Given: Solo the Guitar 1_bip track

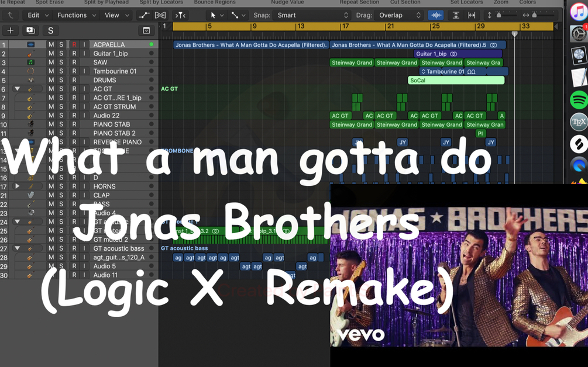Looking at the screenshot, I should pos(61,54).
